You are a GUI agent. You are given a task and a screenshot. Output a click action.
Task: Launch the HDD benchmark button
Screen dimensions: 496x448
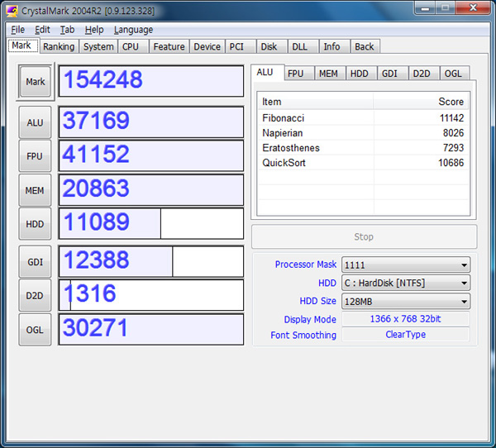(x=35, y=224)
